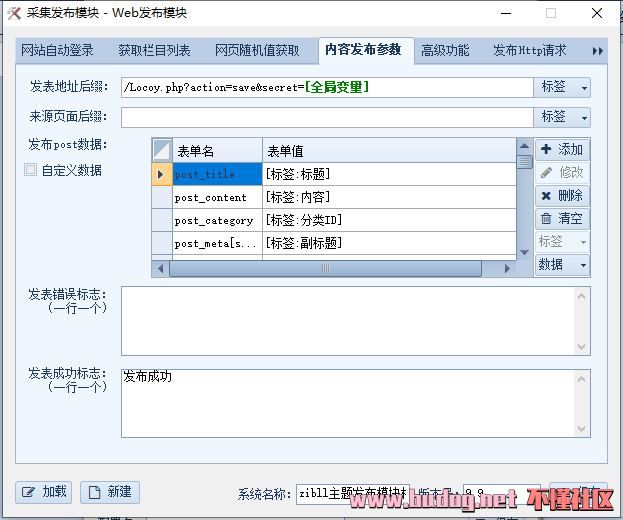This screenshot has height=520, width=623.
Task: Click the [标签:副标题] value cell
Action: pos(389,244)
